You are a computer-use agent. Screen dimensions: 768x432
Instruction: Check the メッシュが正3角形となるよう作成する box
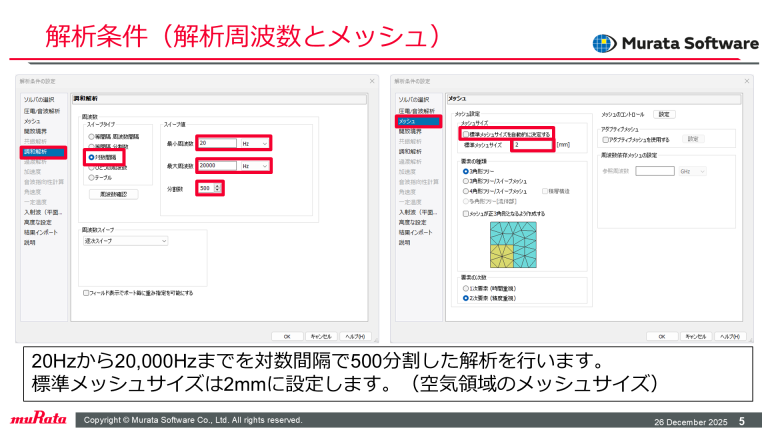(465, 212)
